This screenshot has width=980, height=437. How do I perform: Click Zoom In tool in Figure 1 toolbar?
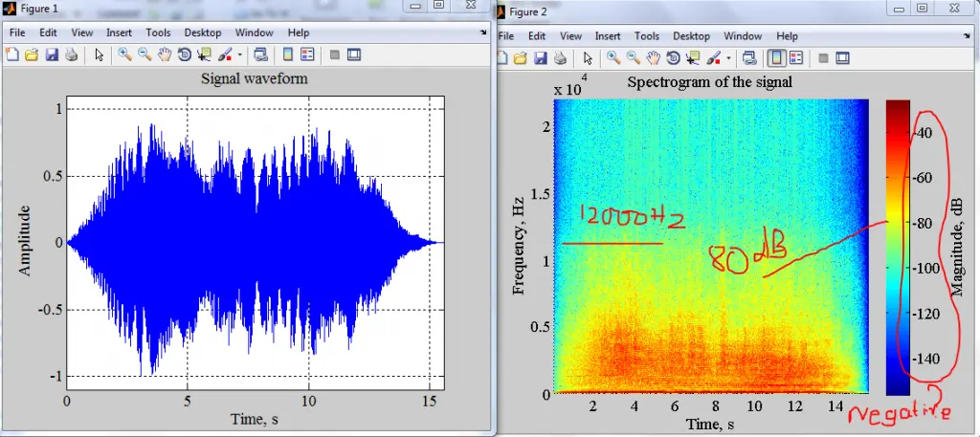pos(124,55)
